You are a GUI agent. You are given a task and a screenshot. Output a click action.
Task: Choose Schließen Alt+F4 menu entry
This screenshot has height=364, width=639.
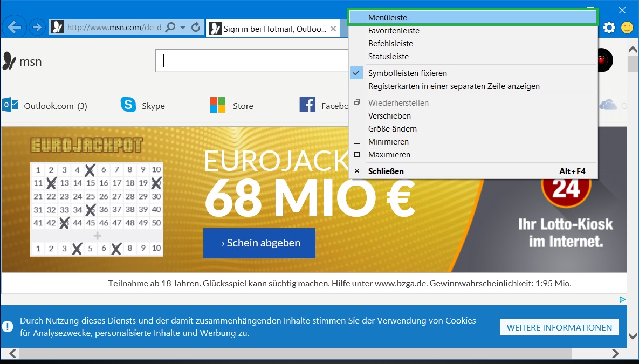473,171
